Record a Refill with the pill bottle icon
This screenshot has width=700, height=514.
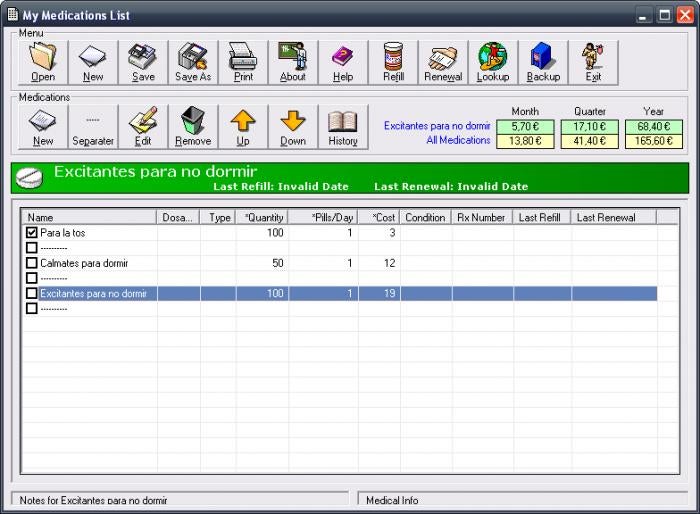393,62
